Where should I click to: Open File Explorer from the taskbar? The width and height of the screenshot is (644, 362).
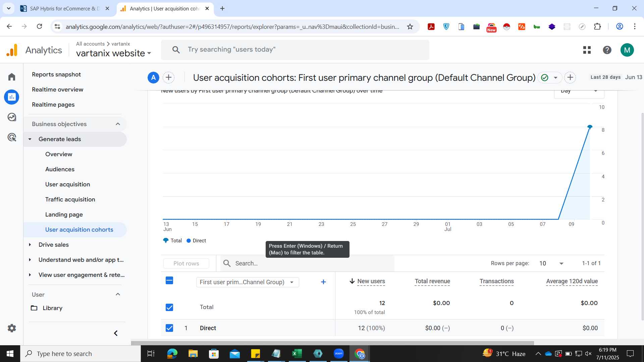[193, 354]
